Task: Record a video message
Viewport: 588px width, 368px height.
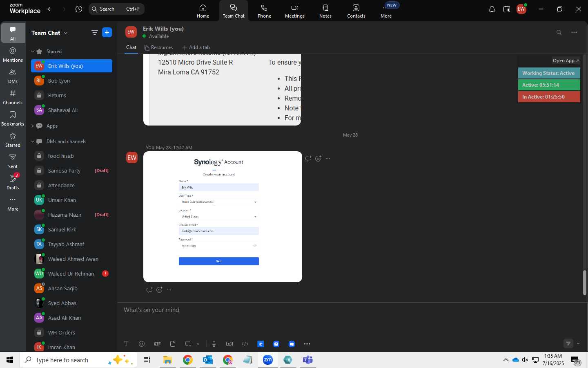Action: click(229, 344)
